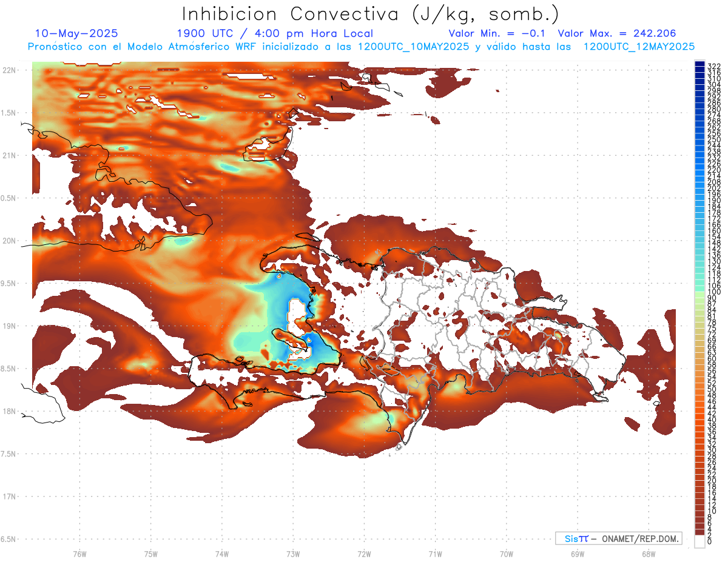
Task: Click the '21N' latitude label
Action: point(9,155)
